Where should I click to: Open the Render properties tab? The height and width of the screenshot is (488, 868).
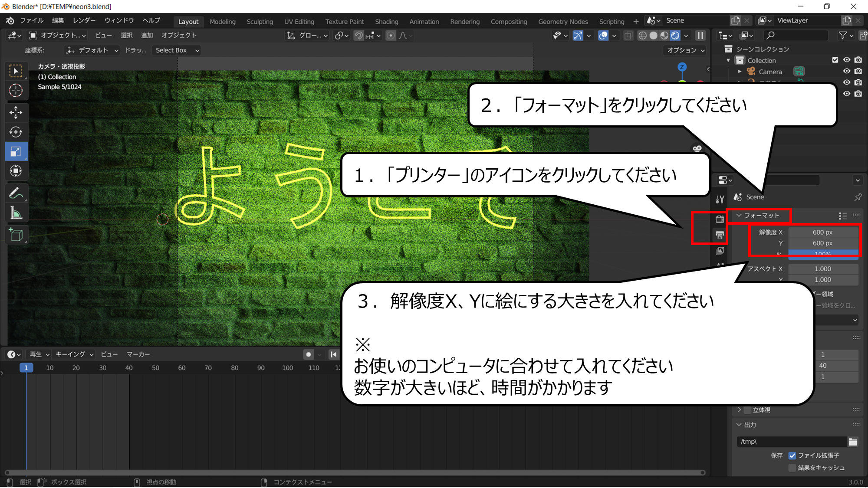[x=720, y=219]
